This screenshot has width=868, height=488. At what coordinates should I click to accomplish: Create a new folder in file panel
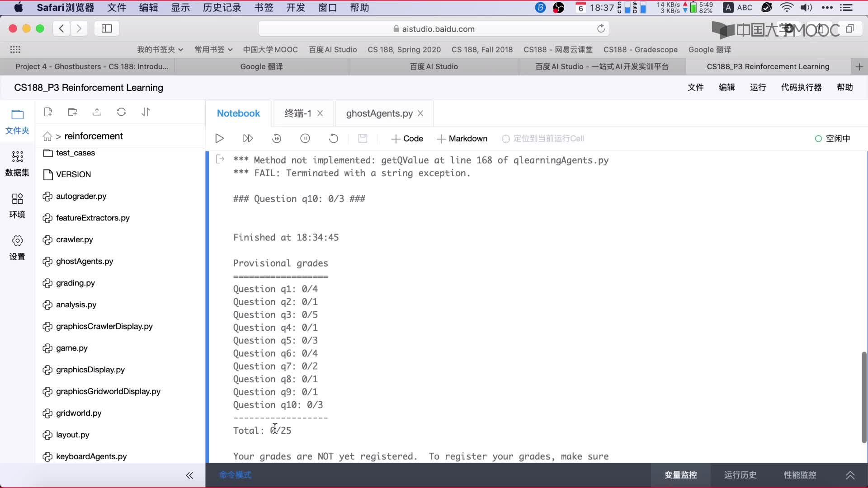tap(72, 112)
